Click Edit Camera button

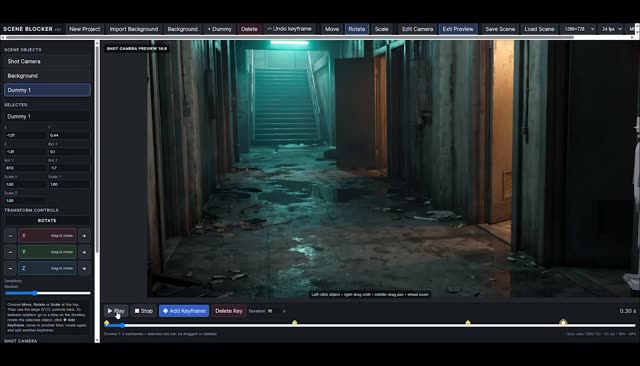[417, 29]
